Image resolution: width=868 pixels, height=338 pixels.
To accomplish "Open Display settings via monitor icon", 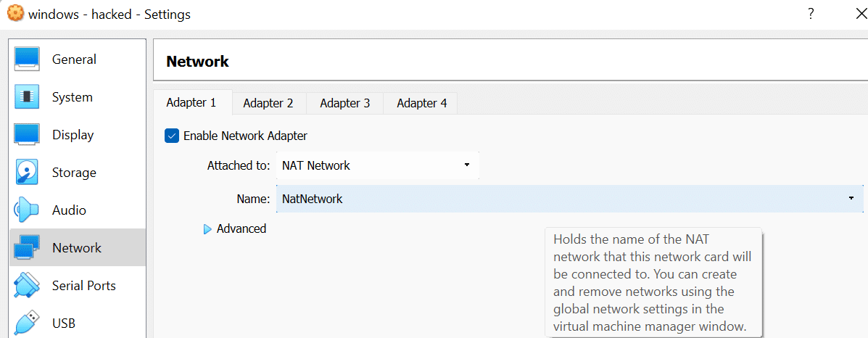I will click(x=27, y=135).
